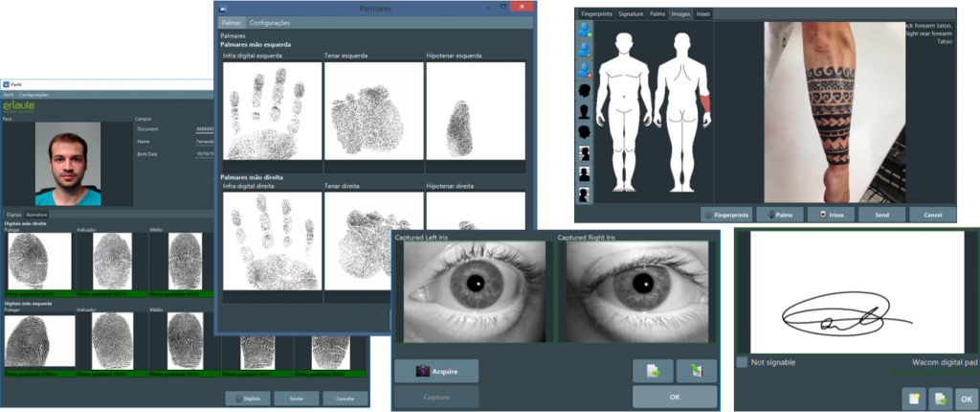The image size is (980, 412).
Task: Click the Cancelar button in Perfil window
Action: pyautogui.click(x=345, y=398)
